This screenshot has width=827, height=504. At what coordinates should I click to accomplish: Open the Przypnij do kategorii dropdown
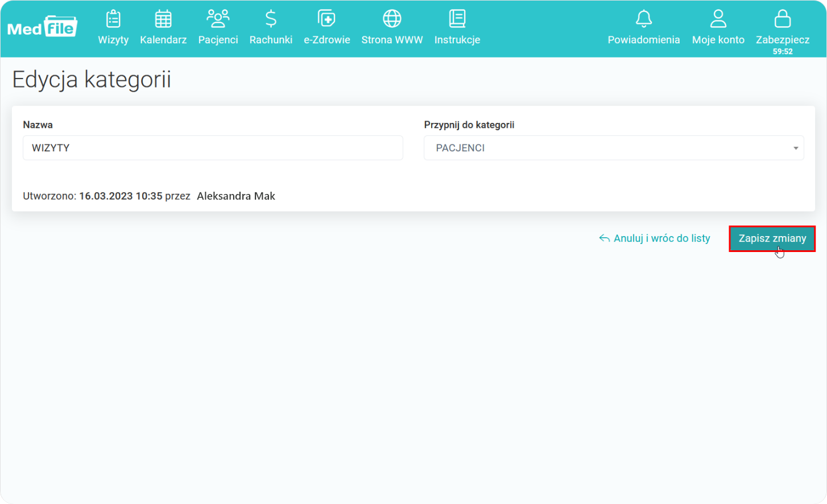[614, 148]
